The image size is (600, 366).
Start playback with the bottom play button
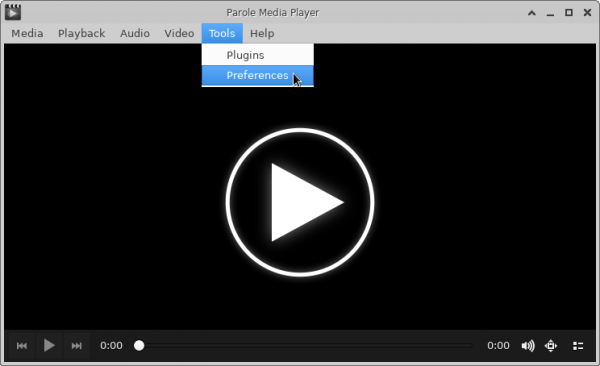click(x=49, y=346)
